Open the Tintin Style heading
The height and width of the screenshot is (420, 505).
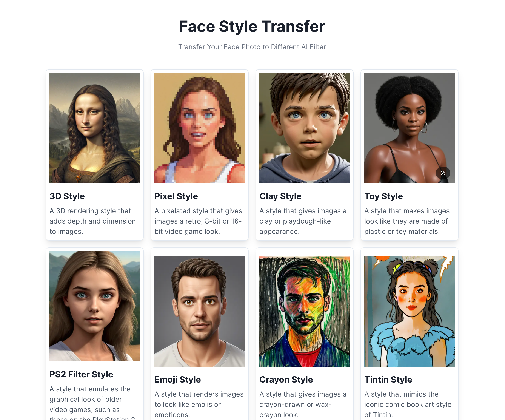tap(388, 380)
